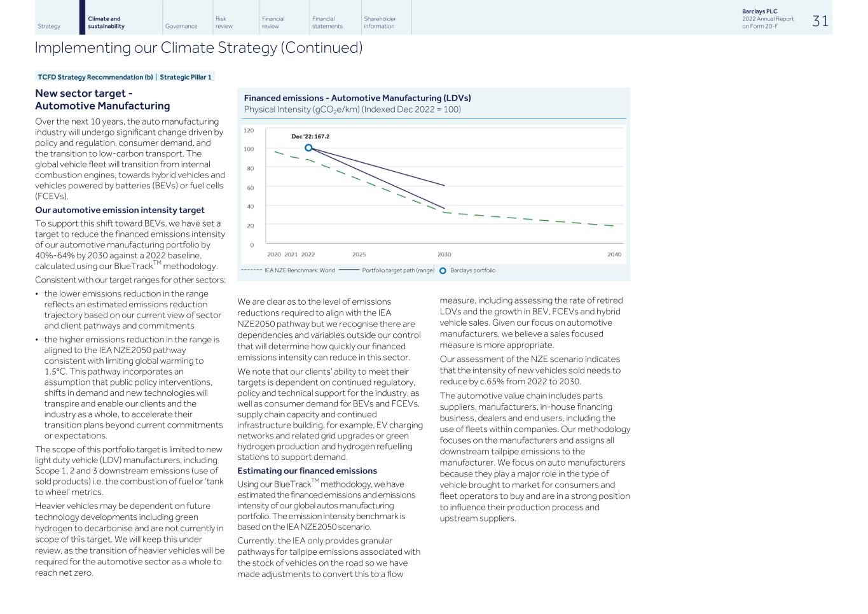
Task: Click the 'Our automotive emission intensity target' heading
Action: 120,210
